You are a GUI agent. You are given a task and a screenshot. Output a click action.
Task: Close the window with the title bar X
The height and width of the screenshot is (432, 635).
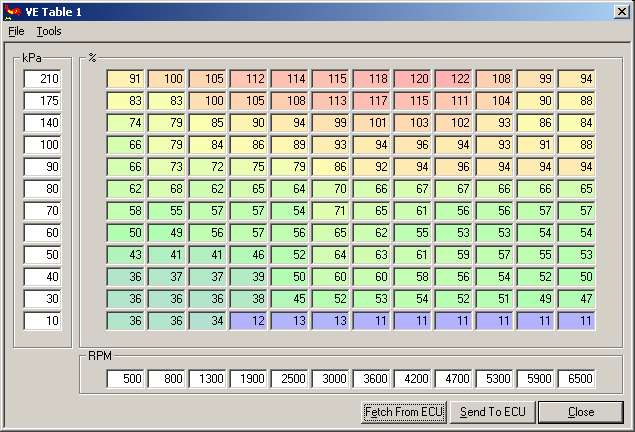pos(620,11)
